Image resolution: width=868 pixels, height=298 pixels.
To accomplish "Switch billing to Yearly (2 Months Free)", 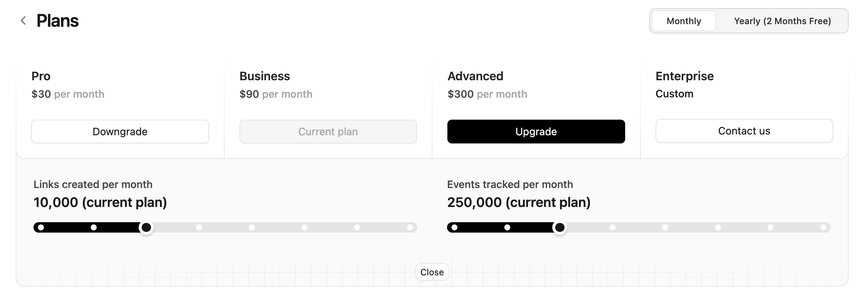I will tap(782, 21).
